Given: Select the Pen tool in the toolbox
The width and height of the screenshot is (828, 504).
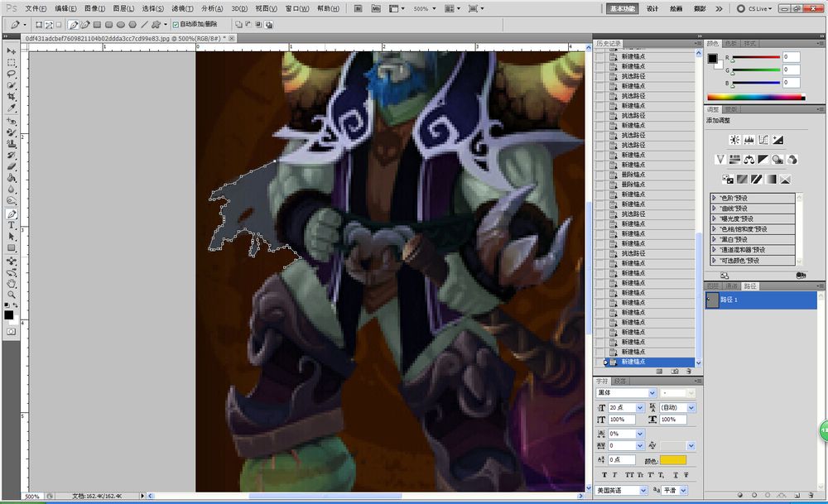Looking at the screenshot, I should [11, 214].
